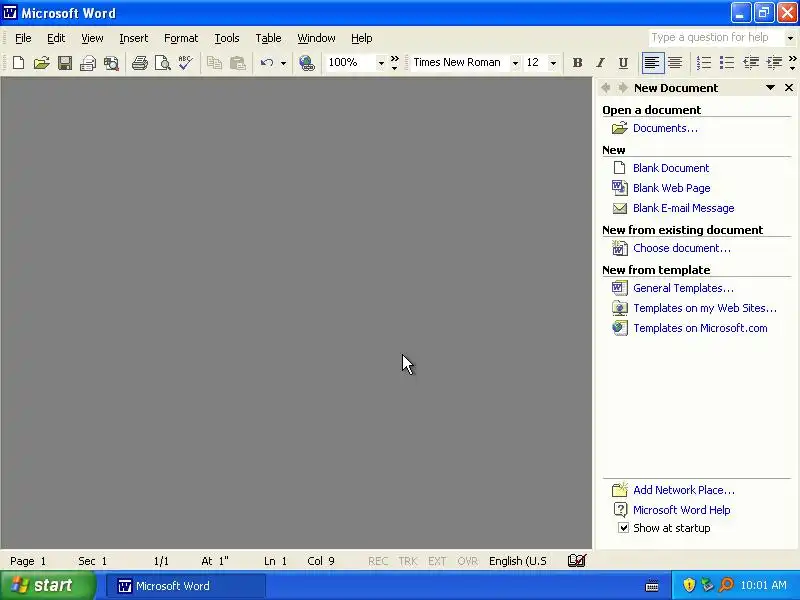Toggle Align Left paragraph alignment

coord(652,63)
